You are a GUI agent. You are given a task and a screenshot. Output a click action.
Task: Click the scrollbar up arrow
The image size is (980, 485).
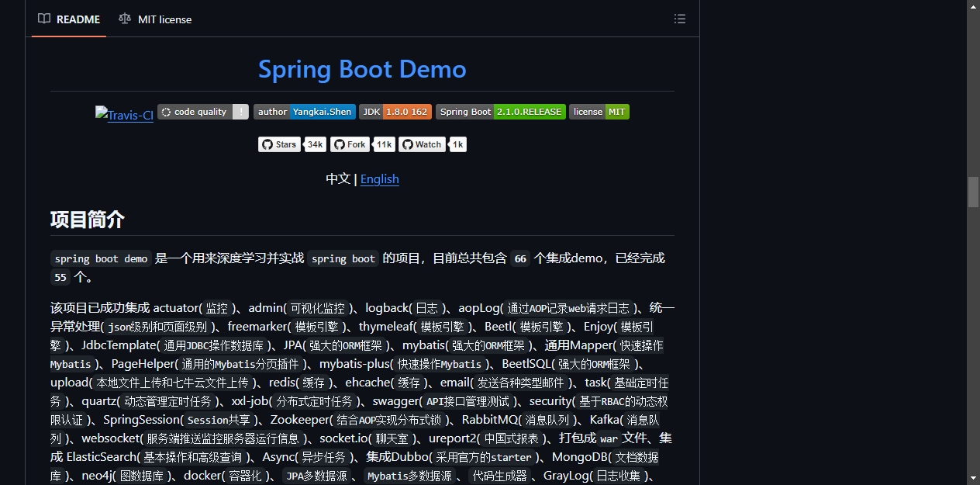(973, 6)
